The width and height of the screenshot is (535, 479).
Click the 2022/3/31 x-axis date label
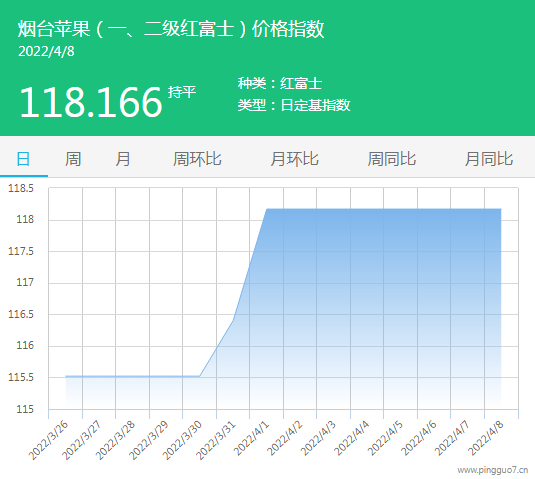coord(216,440)
